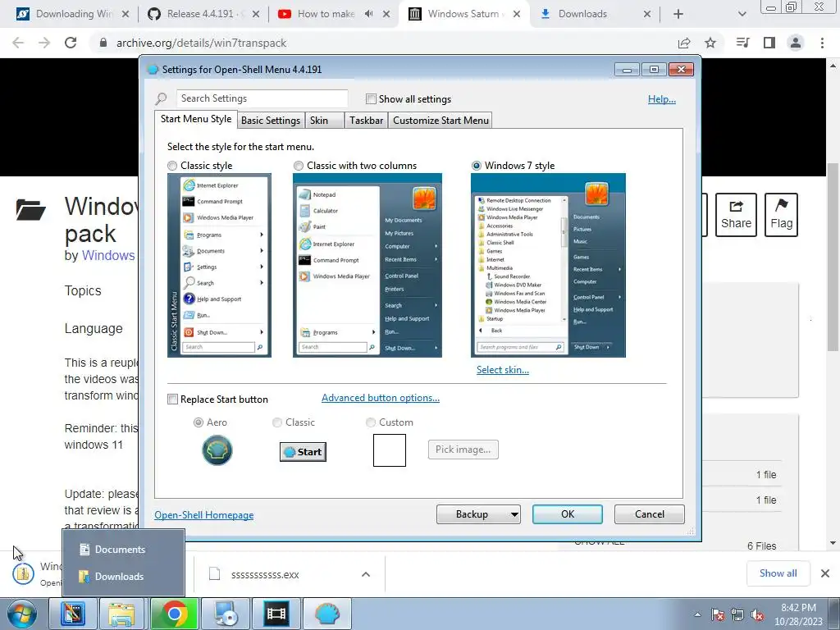Click the Classic style preview thumbnail

(219, 265)
